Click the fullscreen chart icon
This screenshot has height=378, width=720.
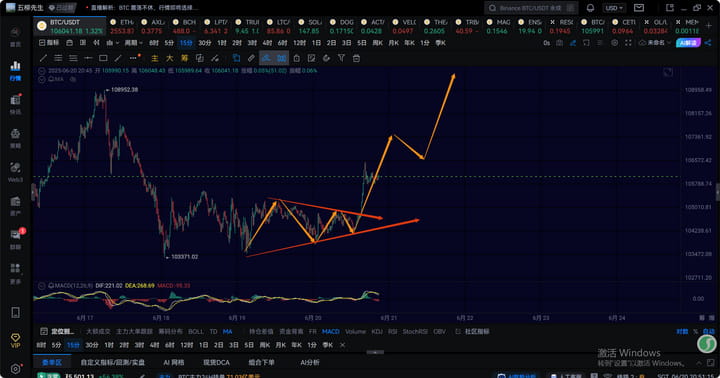point(628,43)
